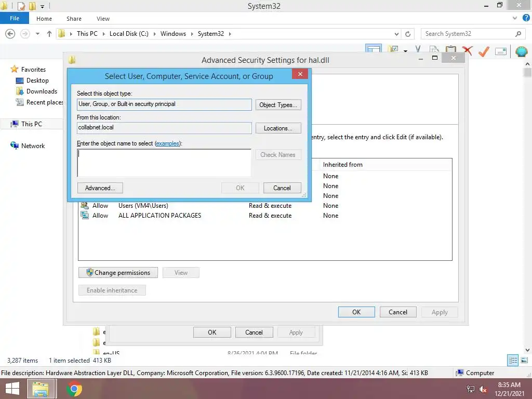The width and height of the screenshot is (532, 399).
Task: Open dropdown arrow next to folder options icon
Action: click(405, 51)
